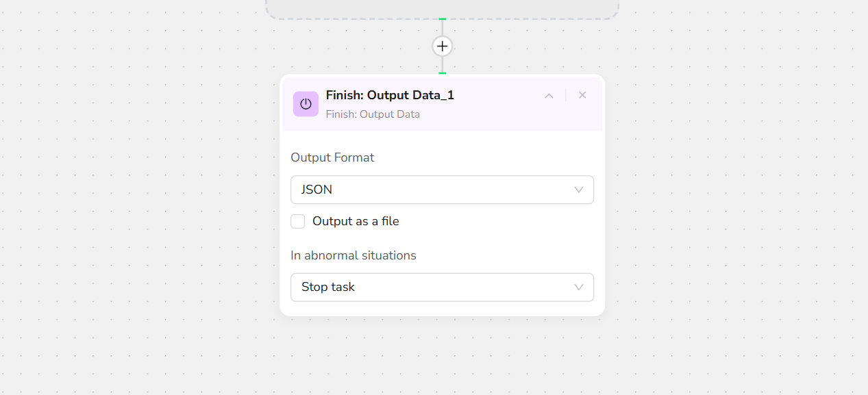Image resolution: width=868 pixels, height=395 pixels.
Task: Click the chevron arrow in JSON field
Action: coord(579,190)
